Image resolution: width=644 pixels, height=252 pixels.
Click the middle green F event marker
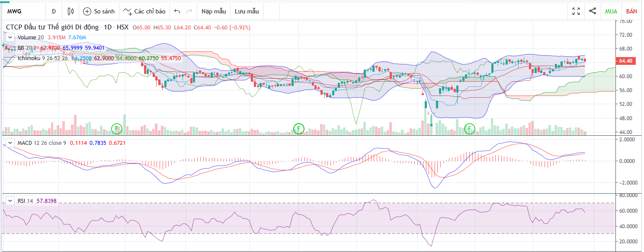[298, 128]
